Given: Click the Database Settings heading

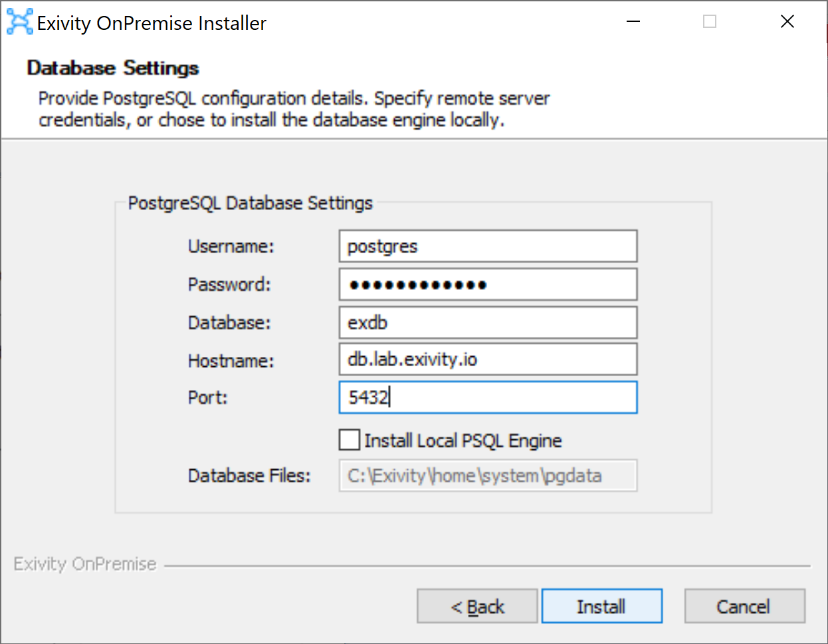Looking at the screenshot, I should [x=113, y=68].
